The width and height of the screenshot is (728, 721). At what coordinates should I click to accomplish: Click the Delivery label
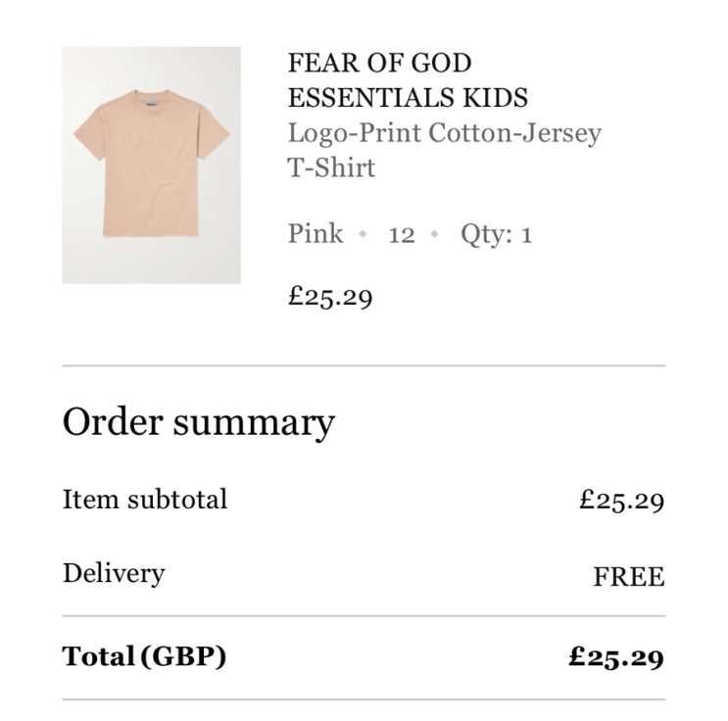114,573
